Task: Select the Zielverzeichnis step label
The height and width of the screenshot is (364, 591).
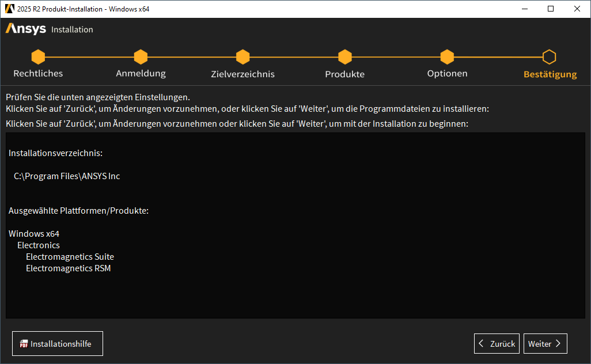Action: pyautogui.click(x=243, y=74)
